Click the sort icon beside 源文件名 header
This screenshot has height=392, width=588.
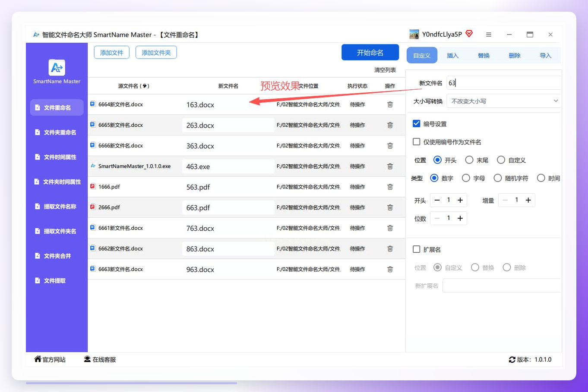pos(145,86)
